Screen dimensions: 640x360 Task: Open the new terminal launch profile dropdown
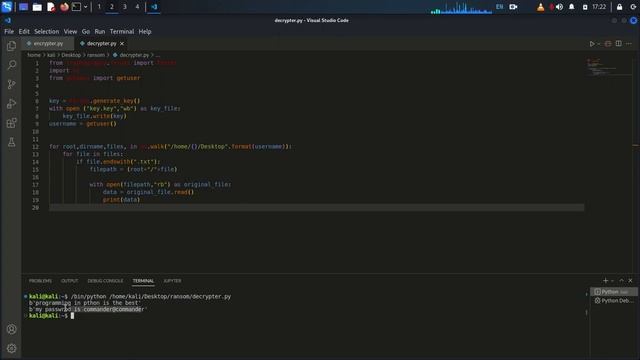612,280
